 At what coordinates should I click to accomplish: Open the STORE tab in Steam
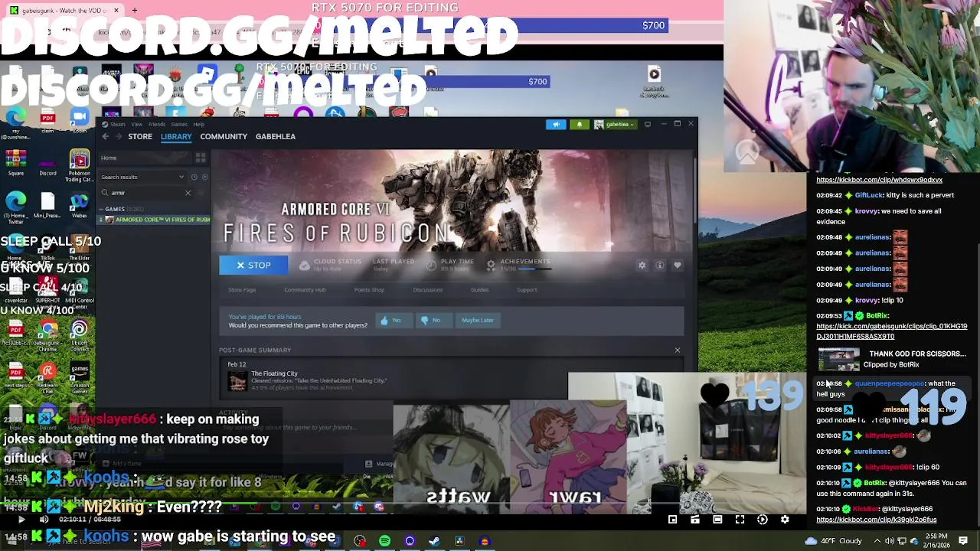140,136
